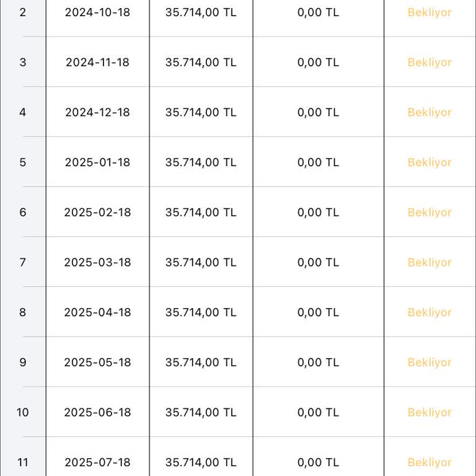Click installment number 11 cell
Image resolution: width=476 pixels, height=476 pixels.
[23, 462]
